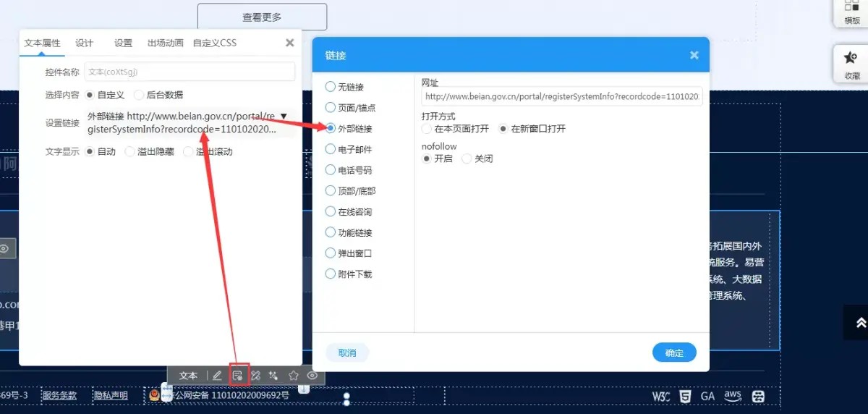Viewport: 868px width, 414px height.
Task: Click the double-chevron back-to-top button
Action: pyautogui.click(x=860, y=323)
